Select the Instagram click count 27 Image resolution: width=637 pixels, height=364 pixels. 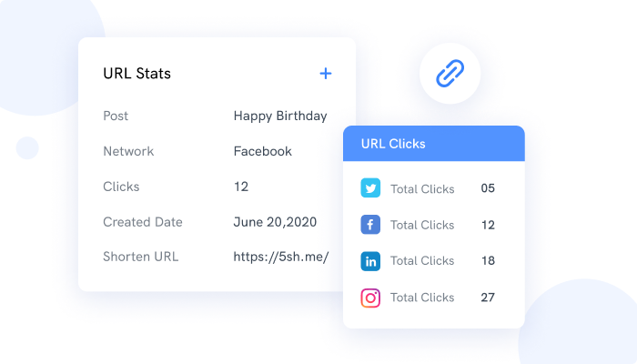point(488,298)
